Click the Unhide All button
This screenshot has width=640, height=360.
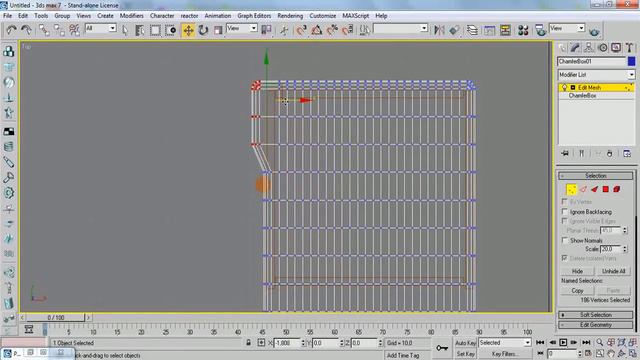tap(613, 271)
